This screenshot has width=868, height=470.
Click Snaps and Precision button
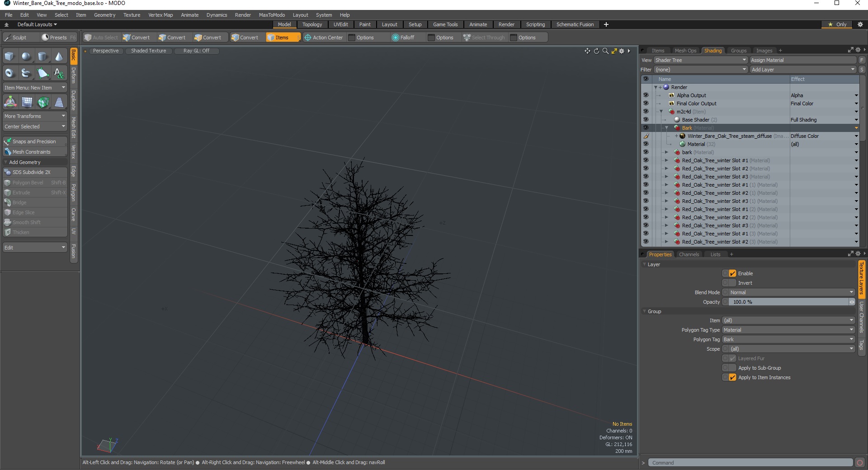(x=35, y=141)
